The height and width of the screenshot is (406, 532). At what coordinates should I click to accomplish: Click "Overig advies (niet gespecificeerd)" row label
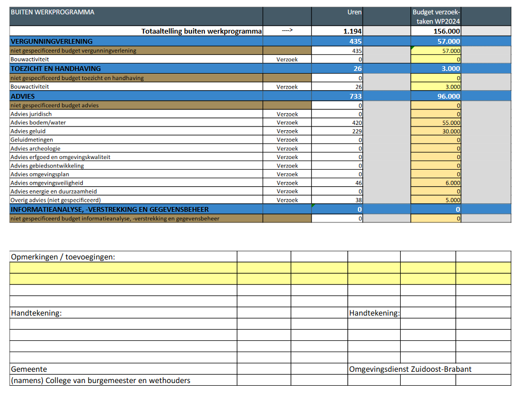(55, 200)
